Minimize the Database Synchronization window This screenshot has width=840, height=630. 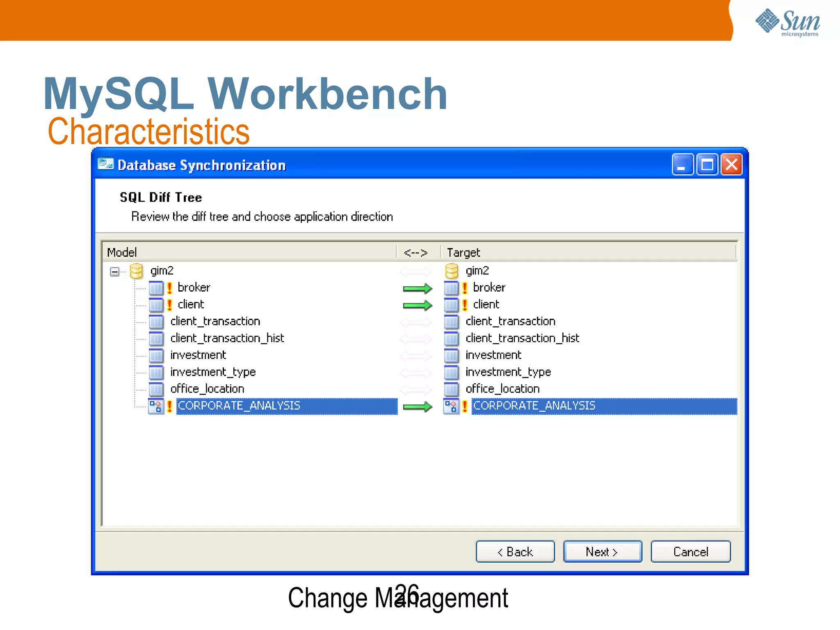[682, 165]
